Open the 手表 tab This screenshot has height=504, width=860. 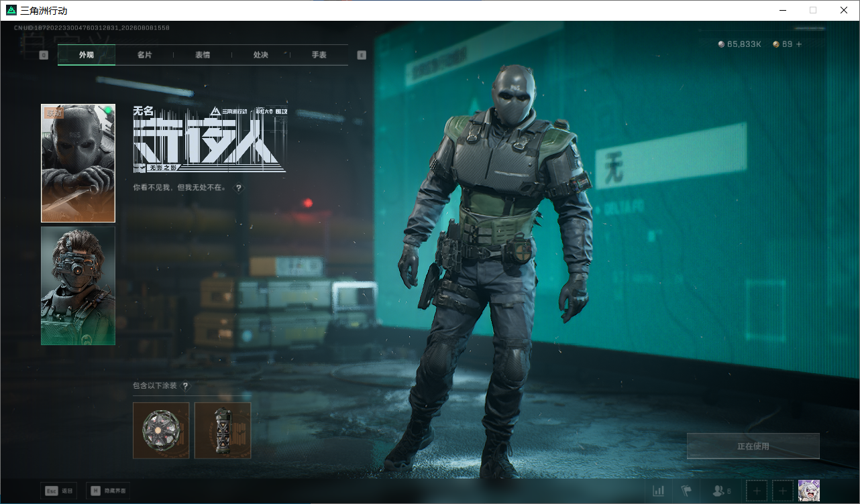click(319, 55)
